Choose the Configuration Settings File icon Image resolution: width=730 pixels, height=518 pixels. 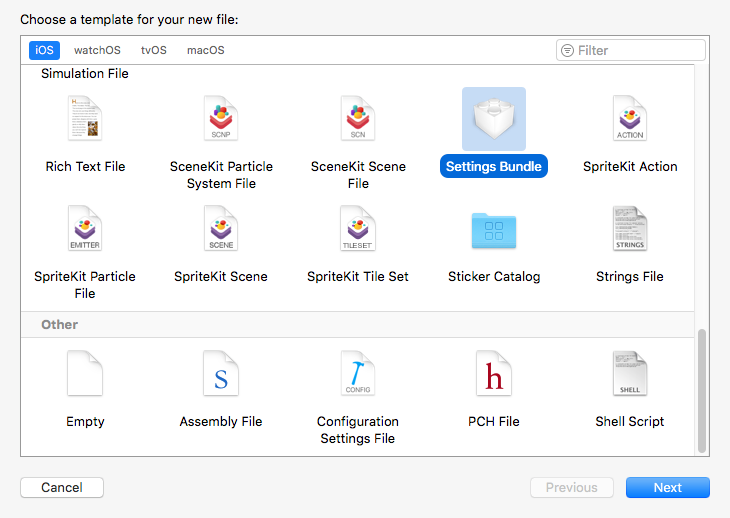point(358,374)
